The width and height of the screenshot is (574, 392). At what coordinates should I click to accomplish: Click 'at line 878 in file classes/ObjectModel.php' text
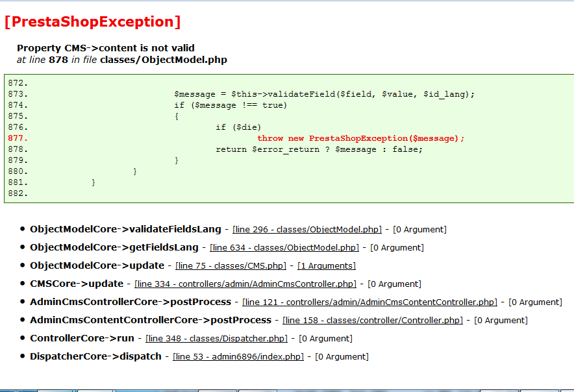pos(122,60)
